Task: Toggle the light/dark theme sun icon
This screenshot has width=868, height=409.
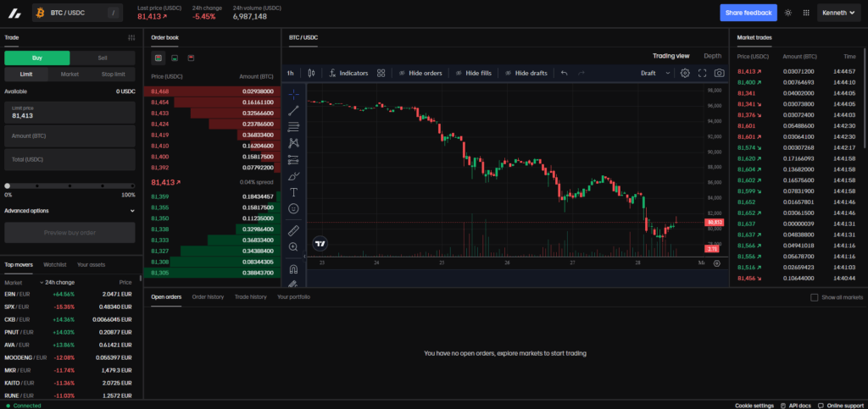Action: [x=788, y=13]
